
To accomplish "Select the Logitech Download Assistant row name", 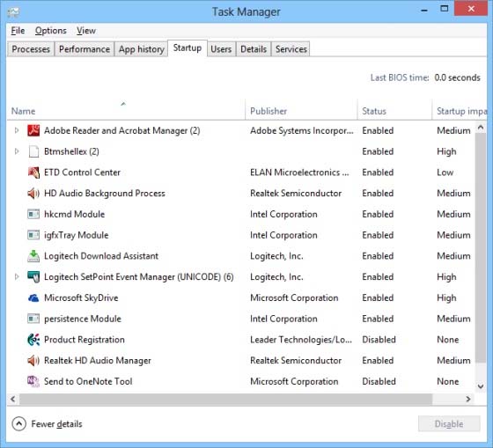I will 101,256.
